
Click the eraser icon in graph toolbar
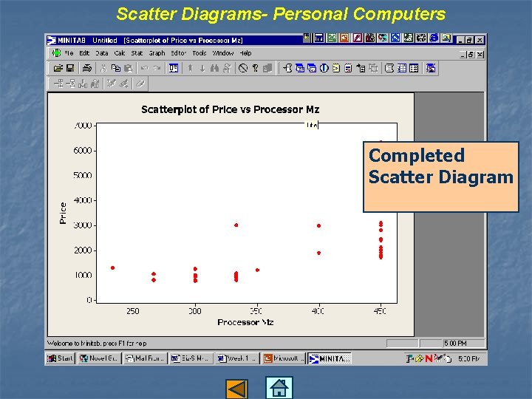140,83
